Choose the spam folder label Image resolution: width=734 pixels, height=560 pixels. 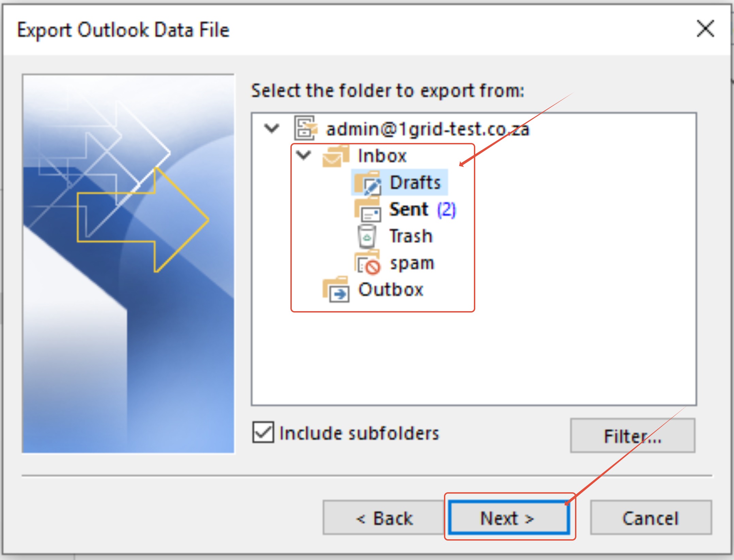pyautogui.click(x=412, y=263)
